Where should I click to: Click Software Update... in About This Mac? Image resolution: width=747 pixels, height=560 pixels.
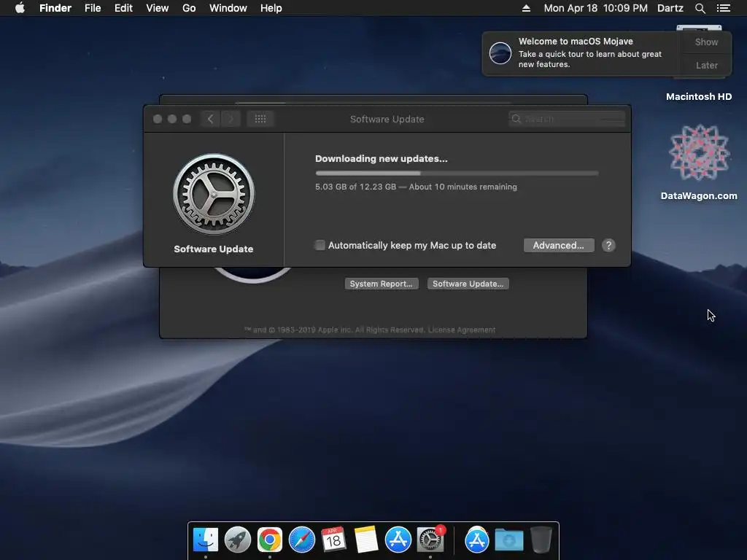coord(468,284)
